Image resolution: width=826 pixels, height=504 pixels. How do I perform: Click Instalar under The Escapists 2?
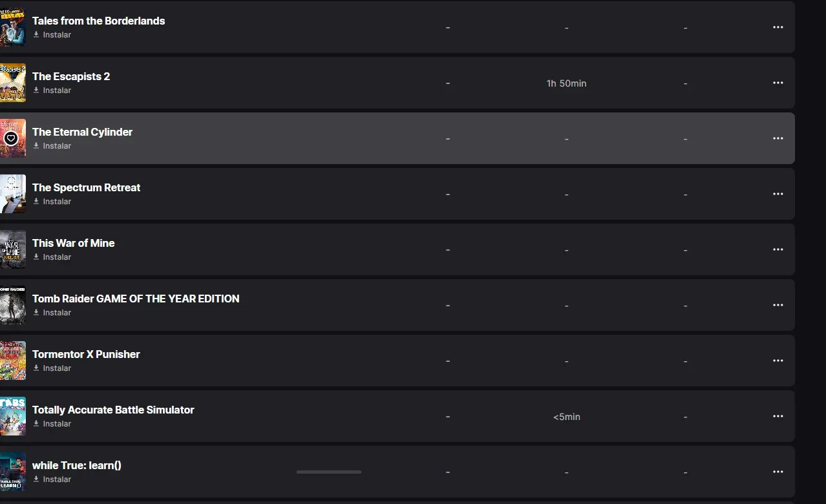coord(52,90)
